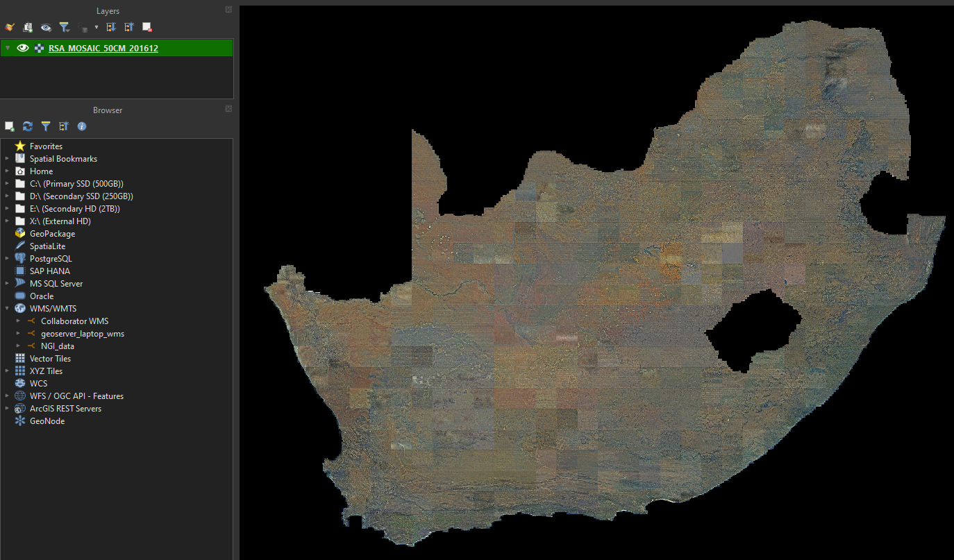Collapse the WMS/WMTS node
The image size is (954, 560).
coord(7,309)
